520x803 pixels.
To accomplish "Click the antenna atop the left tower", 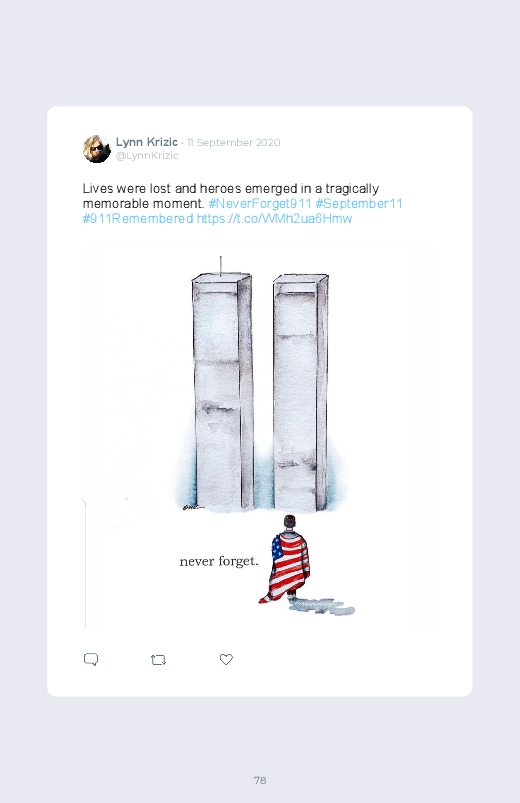I will pos(221,266).
